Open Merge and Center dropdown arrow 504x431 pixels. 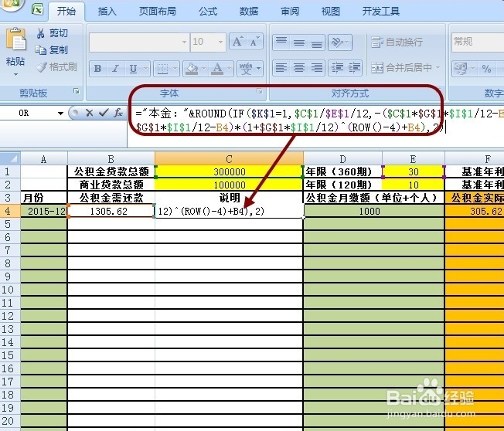(x=438, y=67)
